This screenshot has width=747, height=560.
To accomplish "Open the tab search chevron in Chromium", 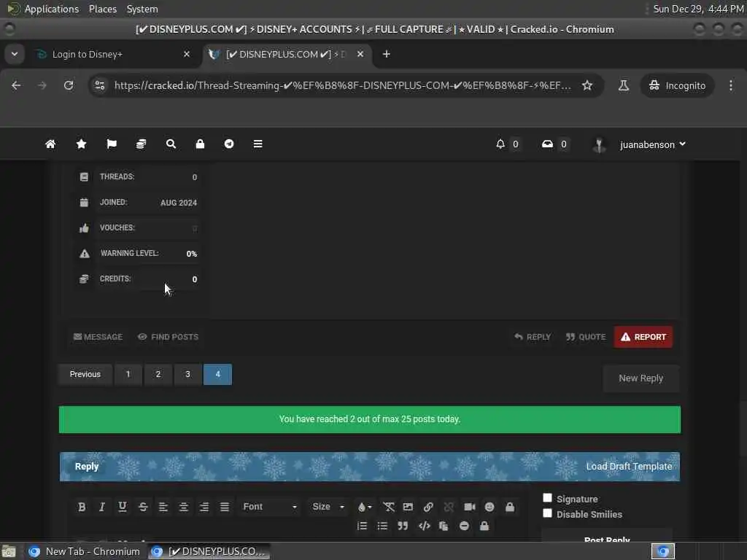I will pos(15,54).
